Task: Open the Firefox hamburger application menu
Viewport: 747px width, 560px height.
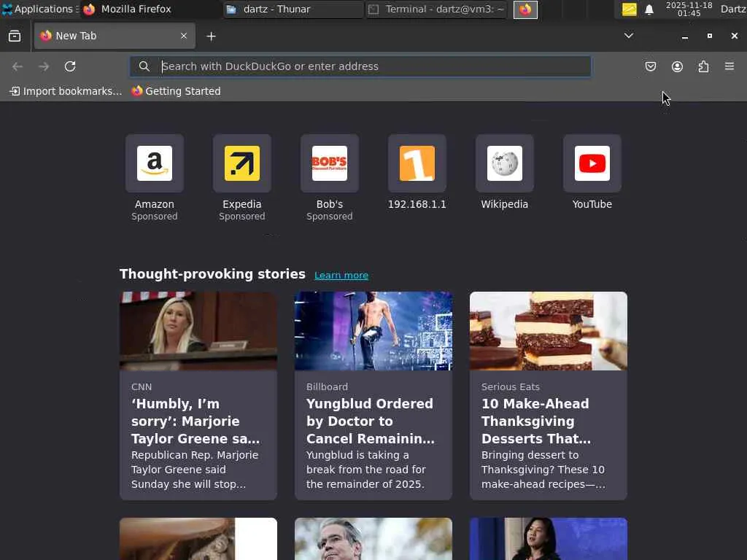Action: click(729, 66)
